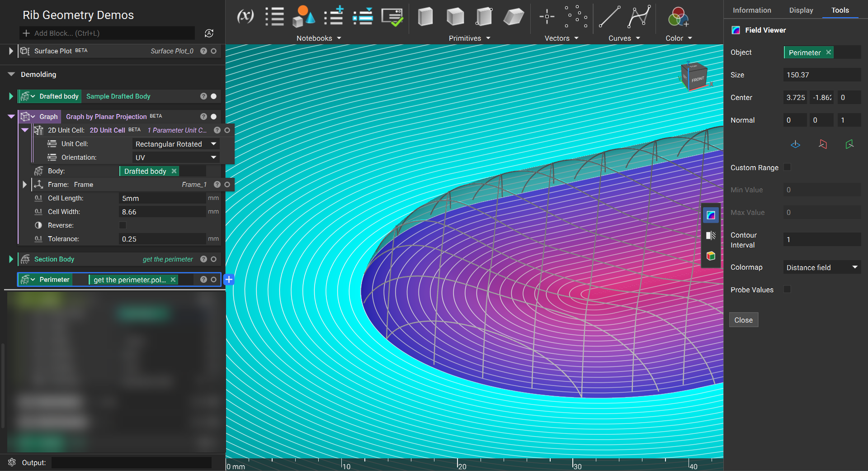Open the Primitives menu
This screenshot has height=471, width=868.
pyautogui.click(x=469, y=38)
